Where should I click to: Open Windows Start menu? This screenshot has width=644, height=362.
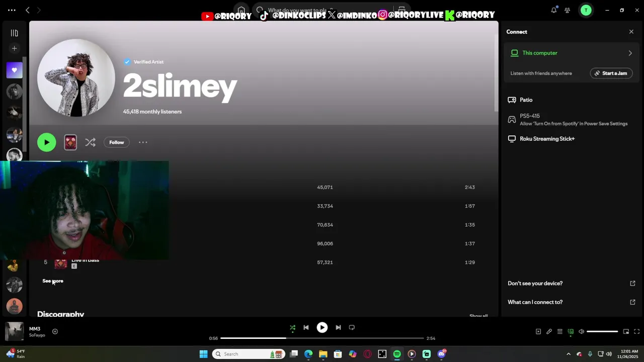(203, 354)
